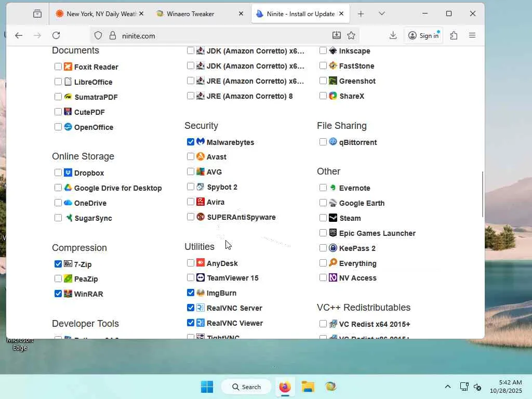
Task: Reload the page with refresh icon
Action: pos(56,35)
